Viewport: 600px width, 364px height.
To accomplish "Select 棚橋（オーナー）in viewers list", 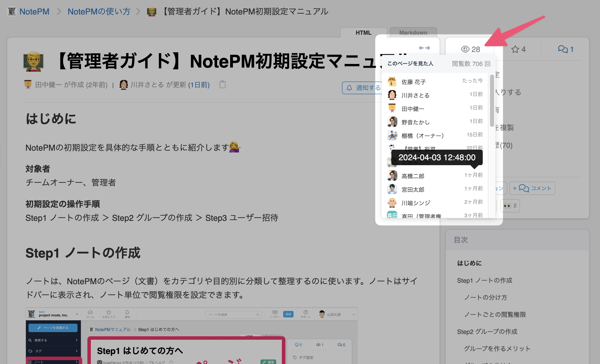I will (x=435, y=136).
